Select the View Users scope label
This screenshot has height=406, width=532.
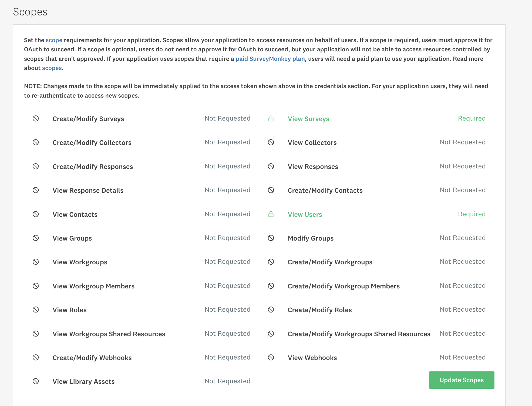305,214
